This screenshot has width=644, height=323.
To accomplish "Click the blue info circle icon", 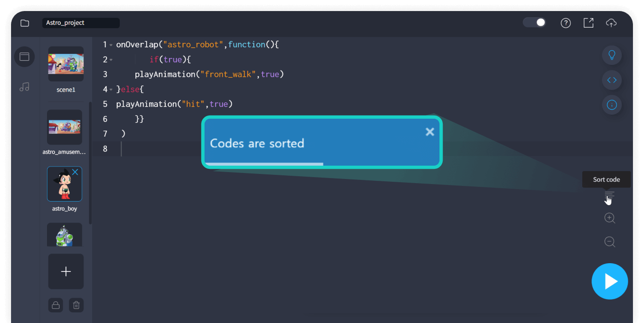I will pos(612,104).
